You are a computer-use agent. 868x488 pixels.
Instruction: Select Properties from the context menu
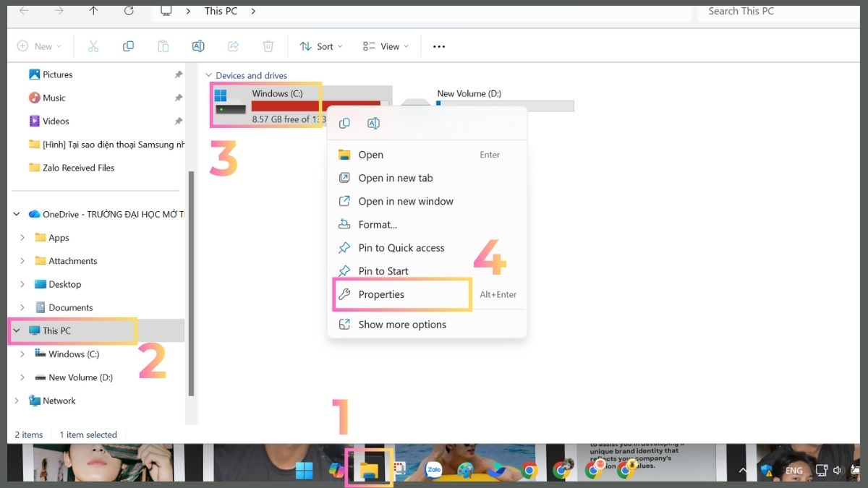pos(380,294)
